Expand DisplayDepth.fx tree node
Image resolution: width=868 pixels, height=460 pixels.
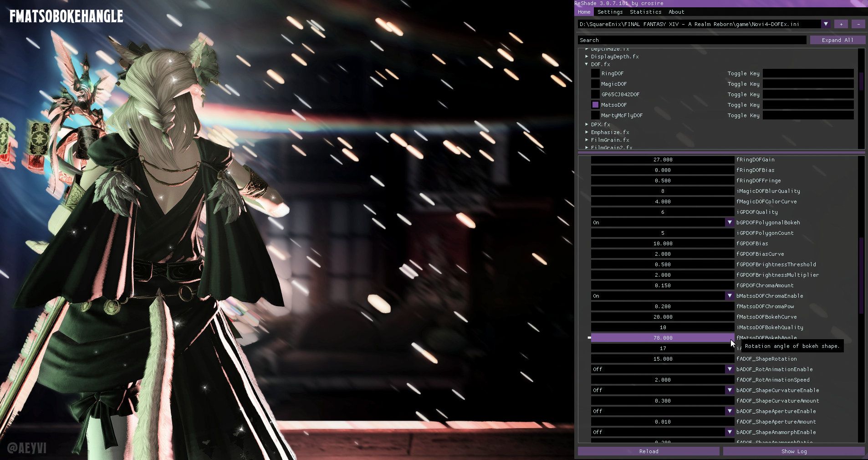click(x=587, y=57)
